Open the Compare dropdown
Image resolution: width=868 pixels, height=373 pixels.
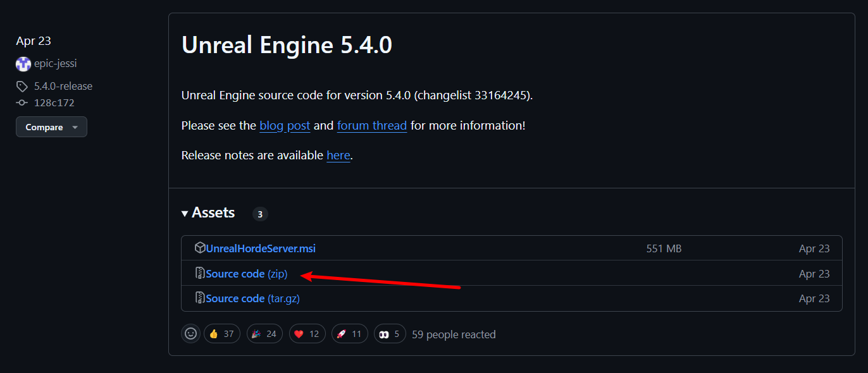point(51,127)
